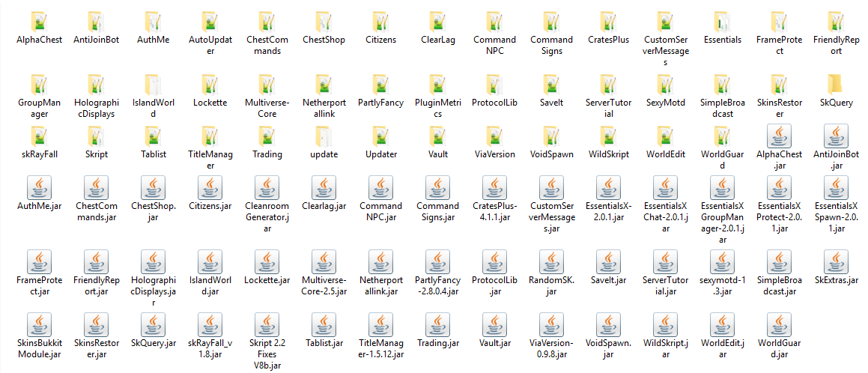Image resolution: width=868 pixels, height=373 pixels.
Task: Select the update folder icon
Action: coord(324,136)
